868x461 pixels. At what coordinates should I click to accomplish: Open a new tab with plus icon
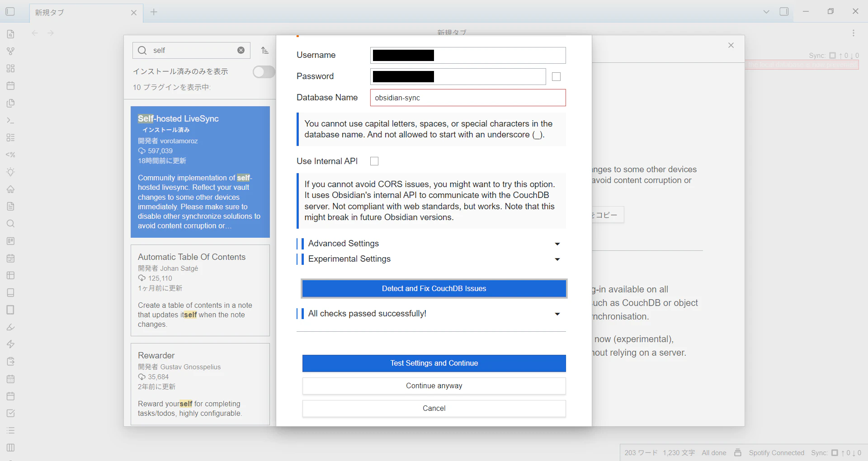point(154,12)
